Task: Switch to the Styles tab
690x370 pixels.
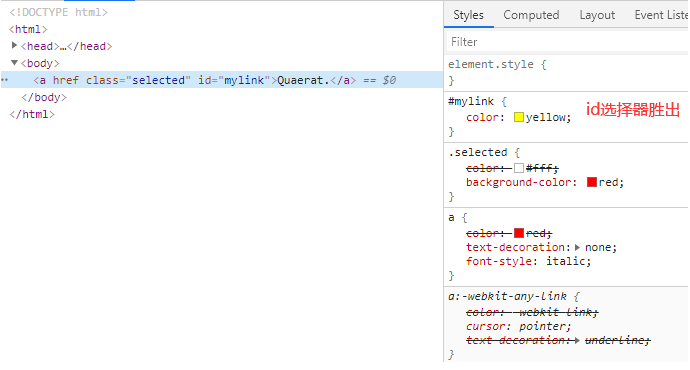Action: pos(468,15)
